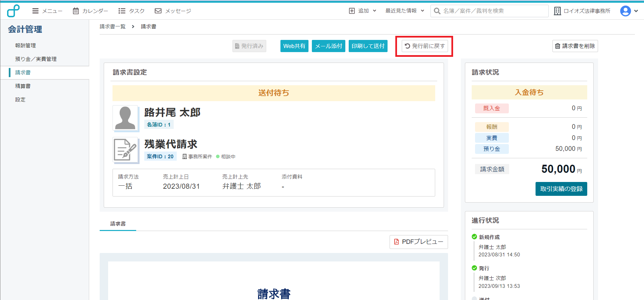
Task: Click the 2023/09/13 13:53 timestamp
Action: click(499, 286)
